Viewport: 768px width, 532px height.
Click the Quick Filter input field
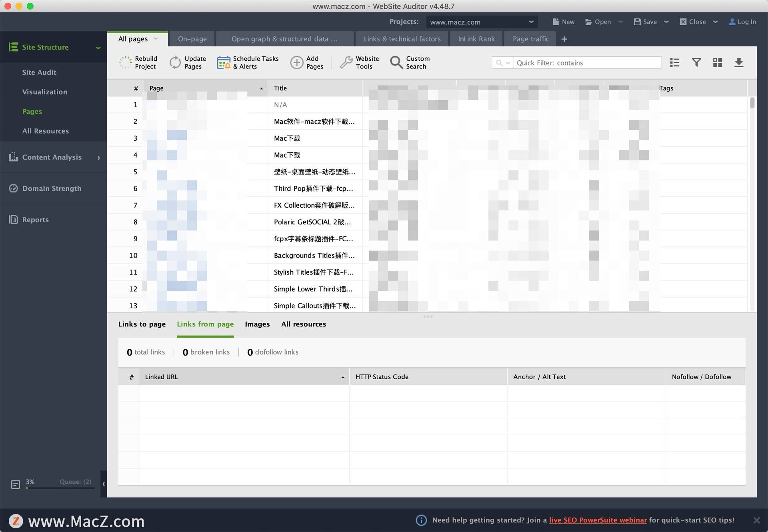tap(587, 62)
